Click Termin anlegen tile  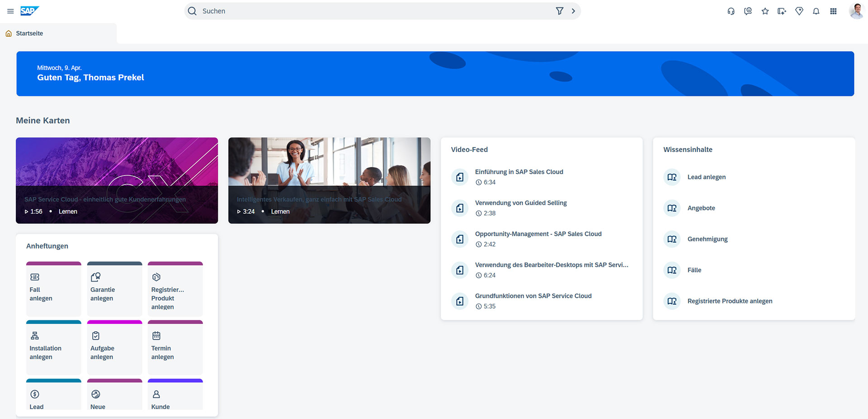point(175,348)
